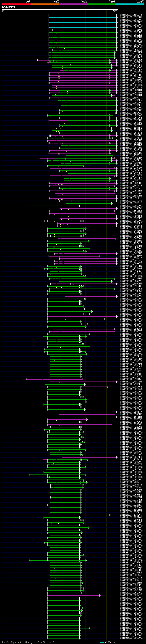
Task: Select hit UniRef100_B3MUC0
Action: click(x=131, y=515)
